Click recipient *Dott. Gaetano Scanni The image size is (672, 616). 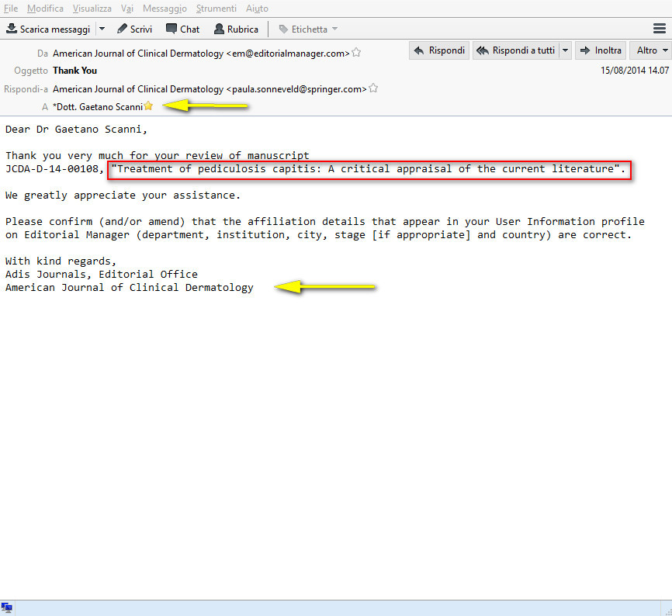pyautogui.click(x=98, y=106)
